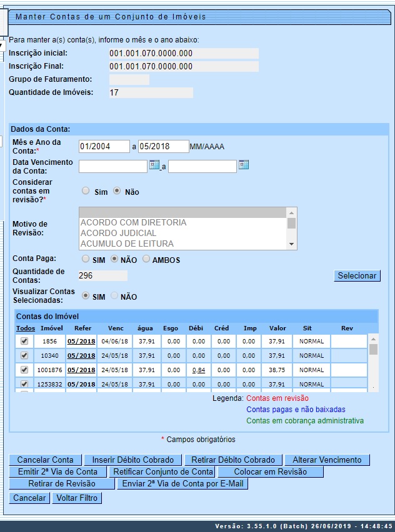The height and width of the screenshot is (532, 395).
Task: Open calendar for initial due date
Action: click(x=154, y=165)
